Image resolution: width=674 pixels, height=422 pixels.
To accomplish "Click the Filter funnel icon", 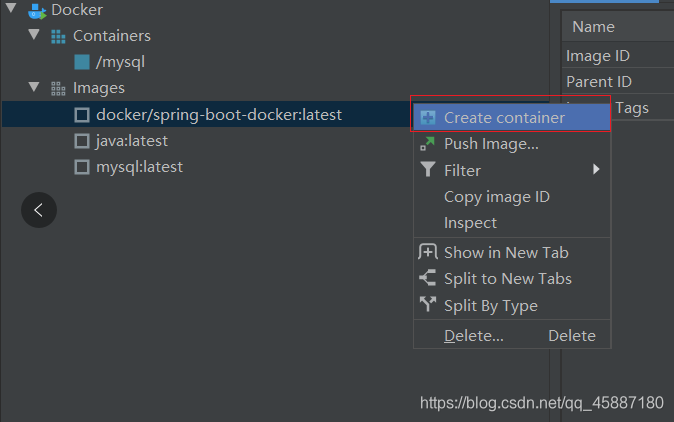I will coord(428,169).
